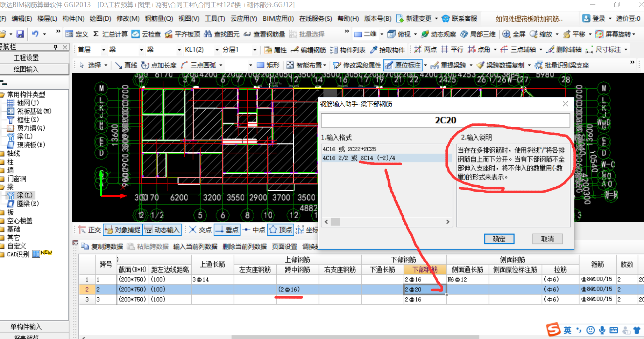The width and height of the screenshot is (644, 339).
Task: Toggle 中点 midpoint snap
Action: [x=254, y=230]
